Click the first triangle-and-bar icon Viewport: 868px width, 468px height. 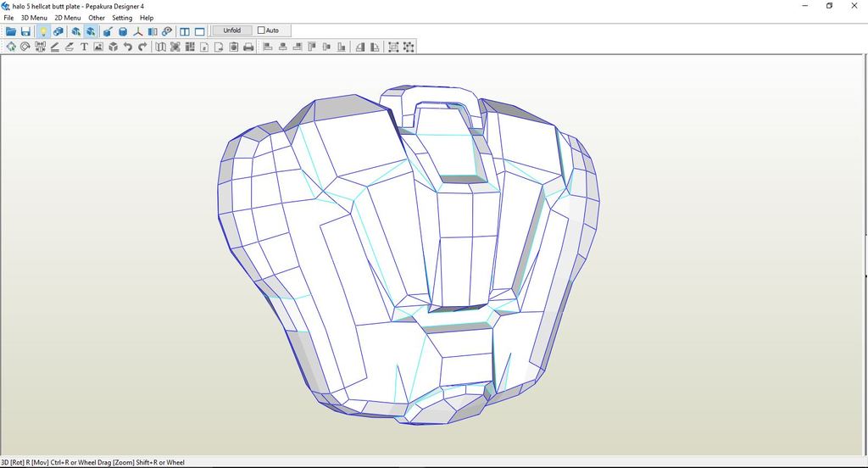pyautogui.click(x=360, y=47)
